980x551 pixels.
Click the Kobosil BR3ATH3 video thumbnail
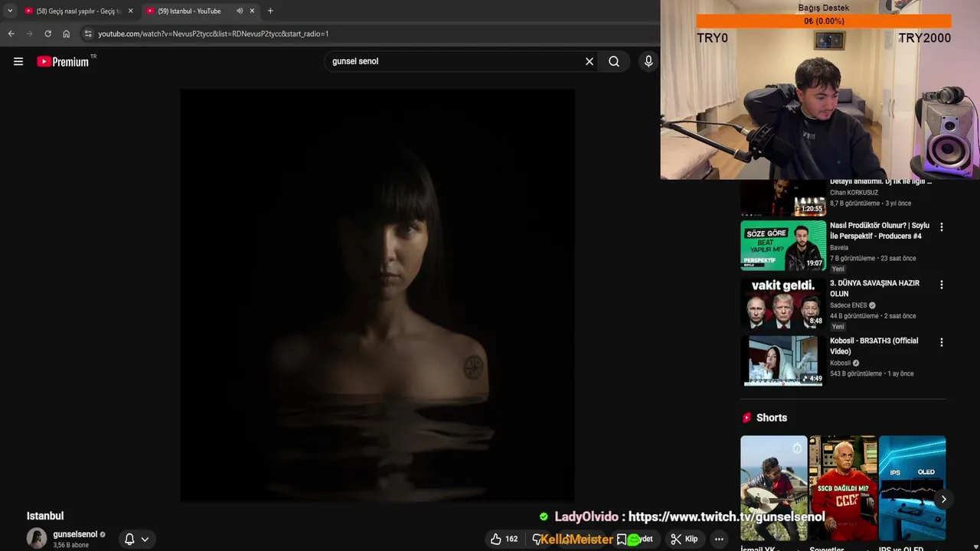[783, 360]
